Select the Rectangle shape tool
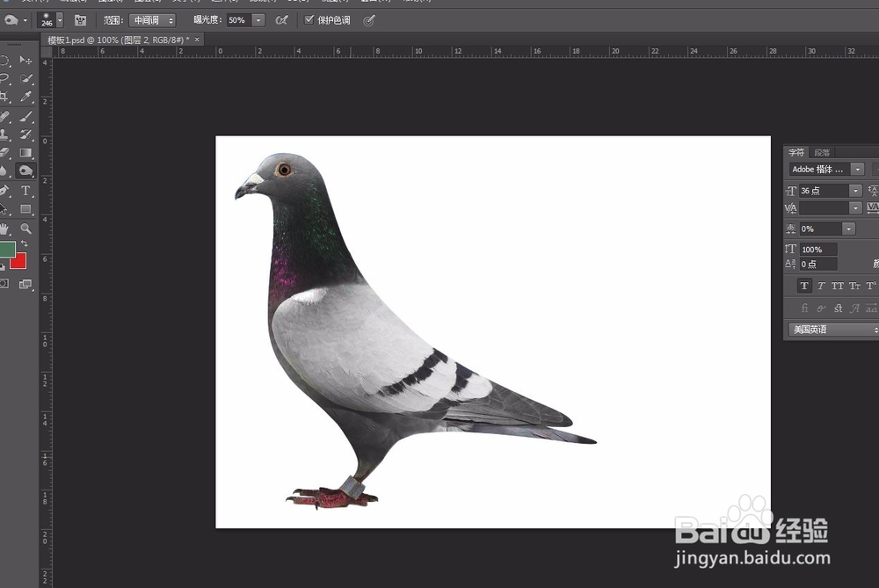The height and width of the screenshot is (588, 879). point(25,209)
